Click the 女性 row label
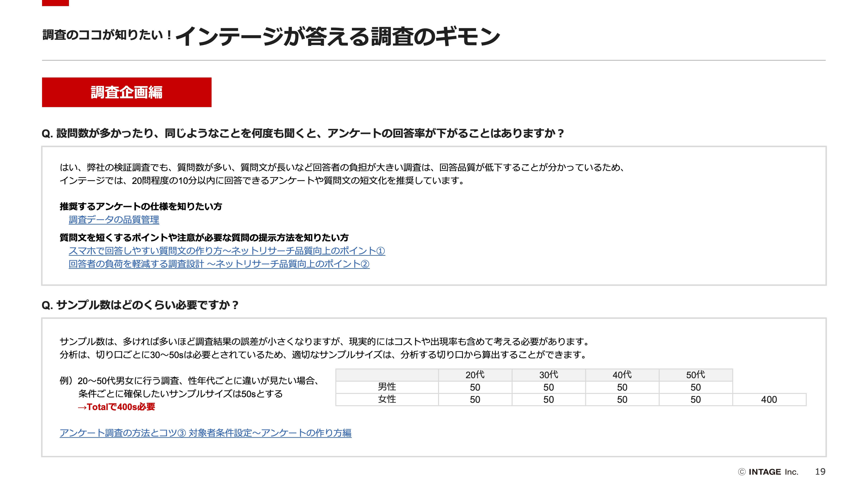 click(387, 399)
